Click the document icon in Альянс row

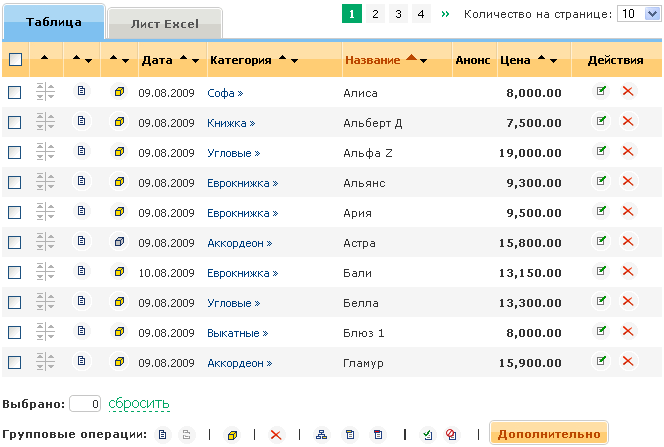point(82,182)
